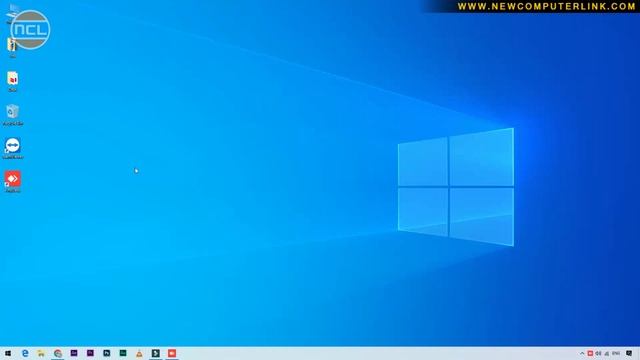Launch Adobe Audition from the taskbar

[x=123, y=353]
